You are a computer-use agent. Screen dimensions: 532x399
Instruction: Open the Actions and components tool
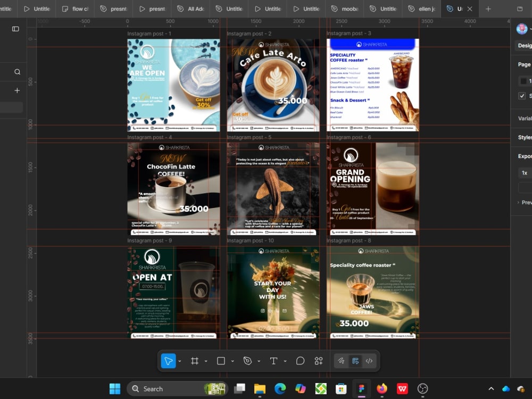tap(319, 361)
